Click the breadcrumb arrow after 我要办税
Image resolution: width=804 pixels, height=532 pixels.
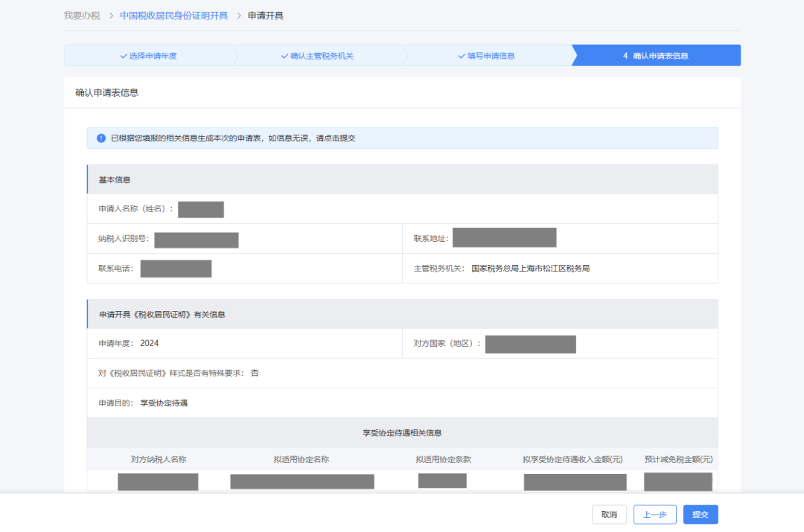(x=110, y=16)
